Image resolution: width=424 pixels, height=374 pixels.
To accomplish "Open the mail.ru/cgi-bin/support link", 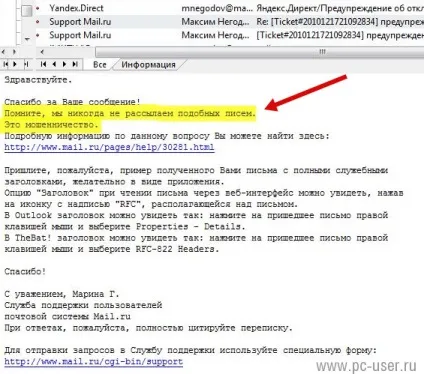I will tap(94, 362).
